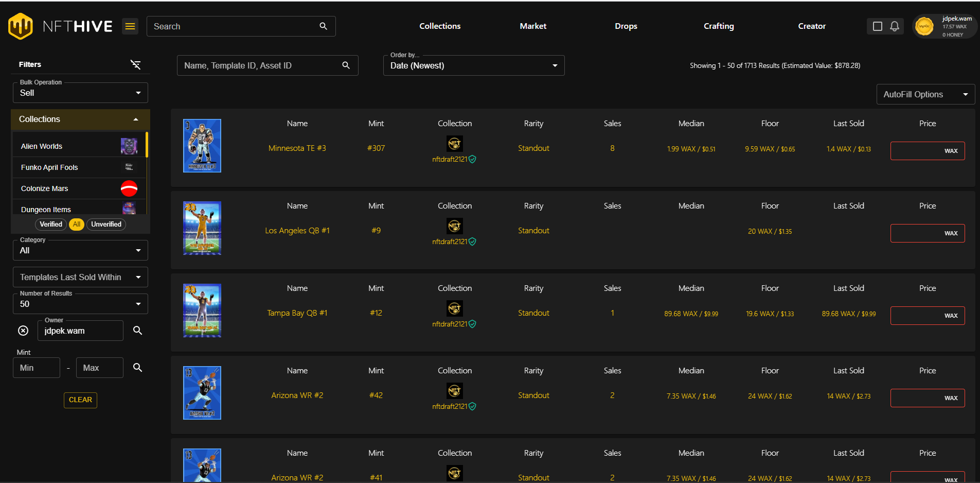Select Colonize Mars collection row
The image size is (980, 483).
coord(79,188)
